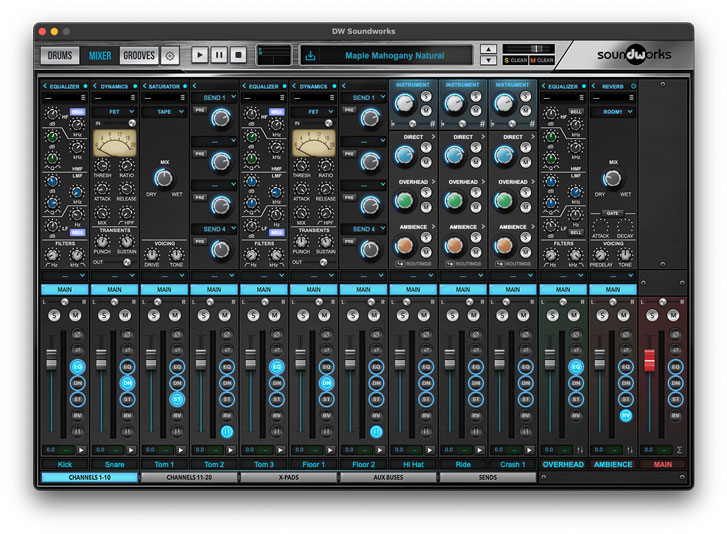Image resolution: width=727 pixels, height=534 pixels.
Task: Select previous preset with the up arrow
Action: click(x=488, y=49)
